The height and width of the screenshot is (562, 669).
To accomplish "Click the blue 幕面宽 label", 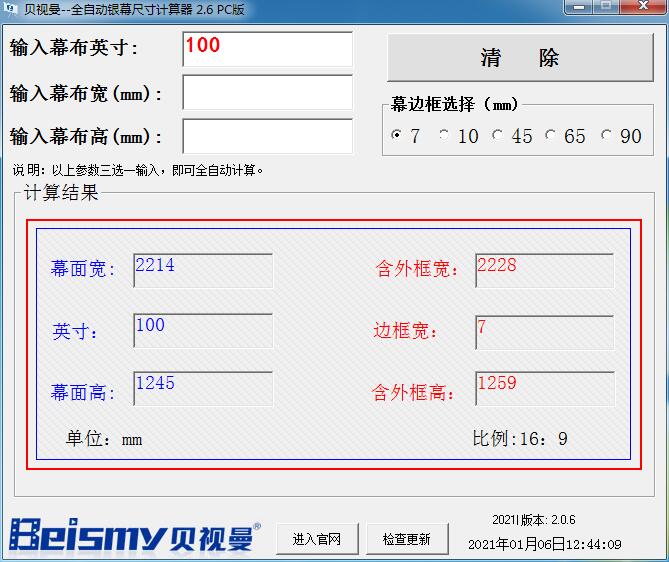I will (83, 269).
